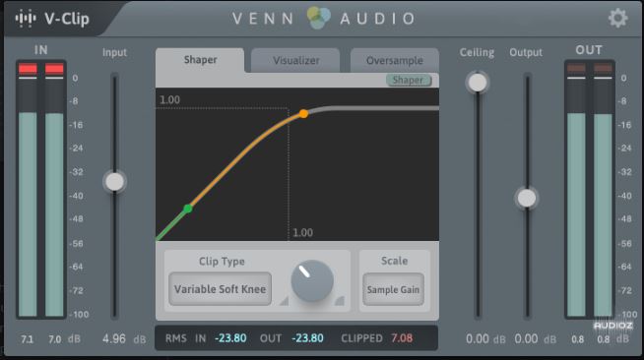This screenshot has width=644, height=360.
Task: Toggle the green Shaper enable button
Action: 409,80
